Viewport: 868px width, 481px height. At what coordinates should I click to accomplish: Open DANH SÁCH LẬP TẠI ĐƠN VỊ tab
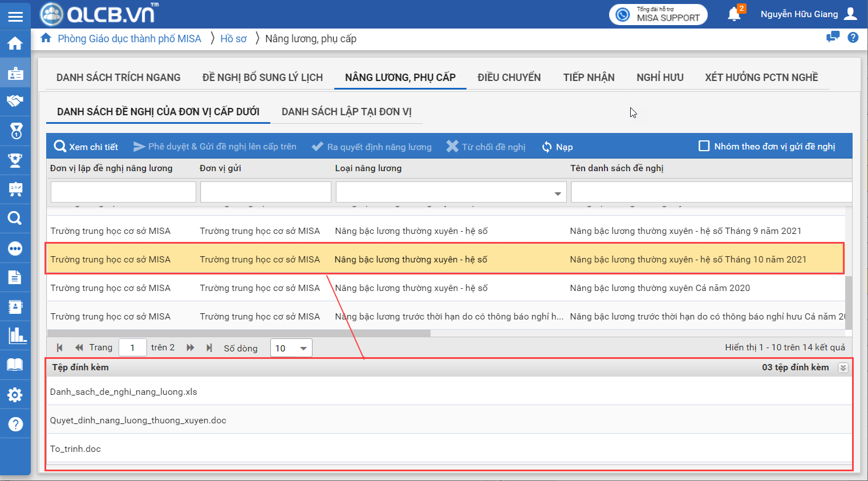click(x=346, y=112)
